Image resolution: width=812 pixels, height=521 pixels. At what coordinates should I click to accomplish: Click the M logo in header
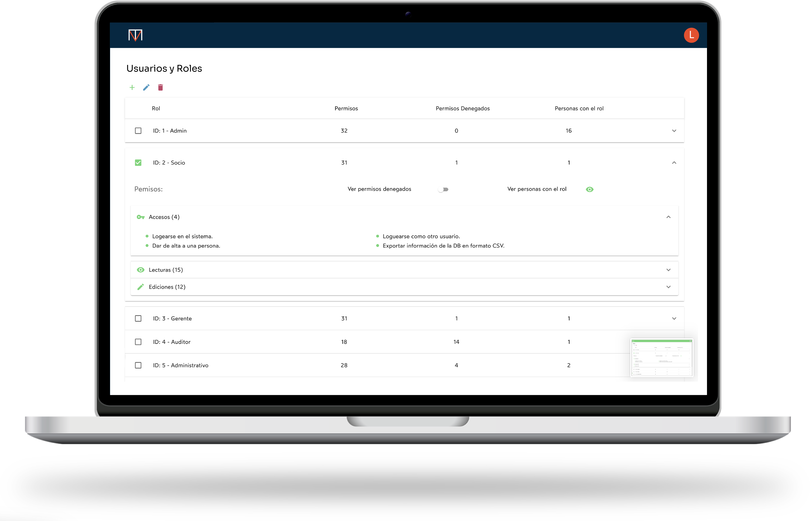pyautogui.click(x=135, y=35)
